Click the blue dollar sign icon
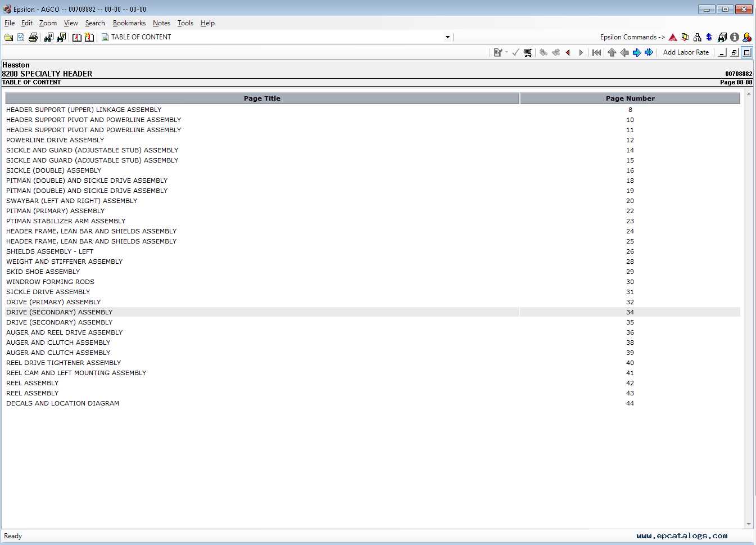This screenshot has height=545, width=756. tap(709, 37)
